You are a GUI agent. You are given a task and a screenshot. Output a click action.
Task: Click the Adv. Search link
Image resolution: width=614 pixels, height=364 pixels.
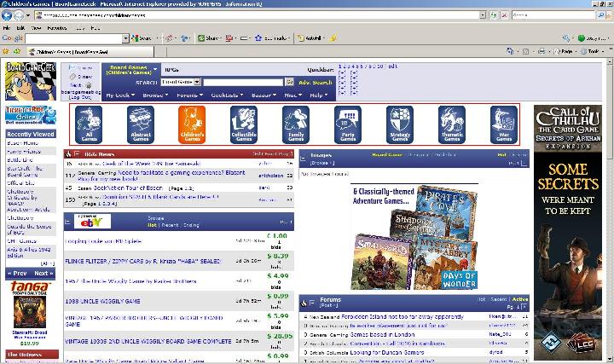tap(316, 82)
